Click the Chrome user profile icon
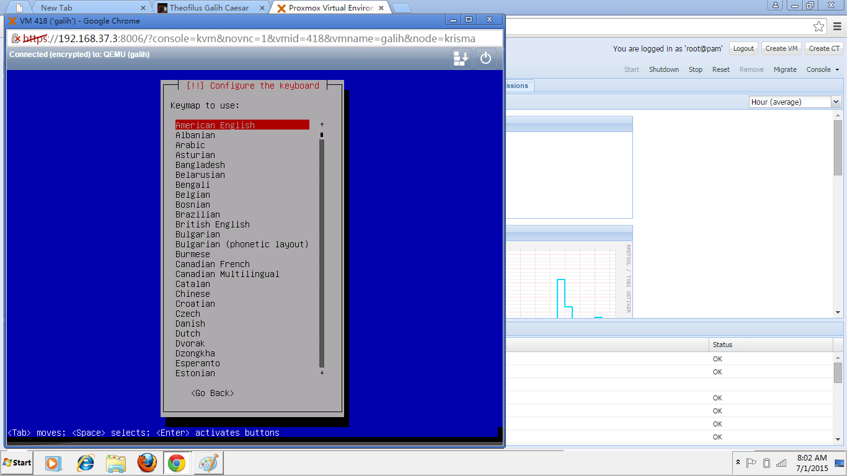Screen dimensions: 868x476 click(x=776, y=5)
